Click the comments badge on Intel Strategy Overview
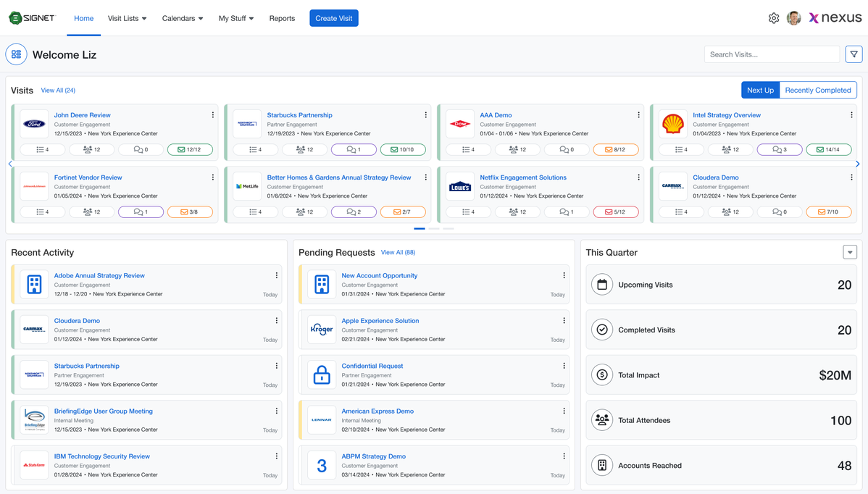Viewport: 868px width, 494px height. (x=780, y=149)
